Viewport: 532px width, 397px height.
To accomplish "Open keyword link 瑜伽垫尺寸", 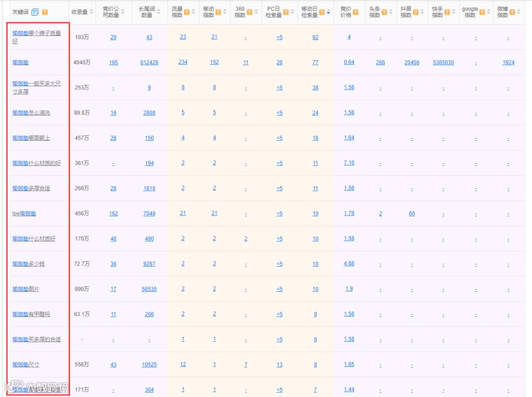I will 26,364.
